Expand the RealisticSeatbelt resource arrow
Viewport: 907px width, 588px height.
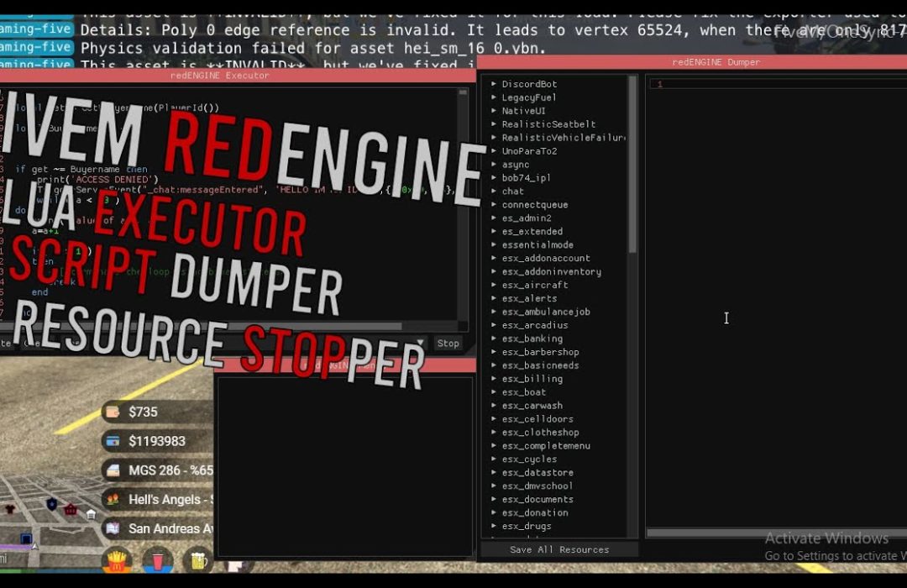click(494, 123)
